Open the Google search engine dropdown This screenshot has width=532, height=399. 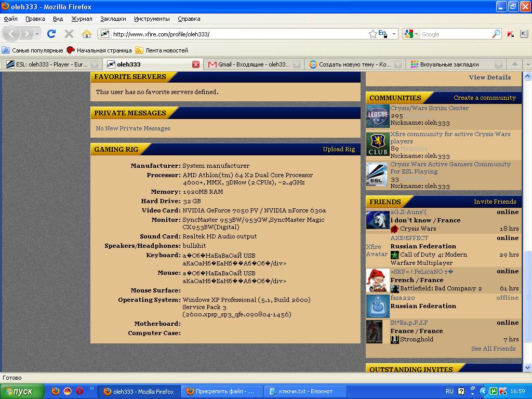(x=411, y=34)
